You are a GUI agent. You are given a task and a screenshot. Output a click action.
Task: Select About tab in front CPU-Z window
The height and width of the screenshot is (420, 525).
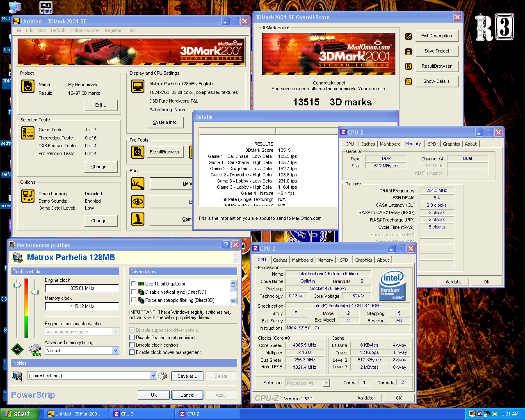(383, 260)
